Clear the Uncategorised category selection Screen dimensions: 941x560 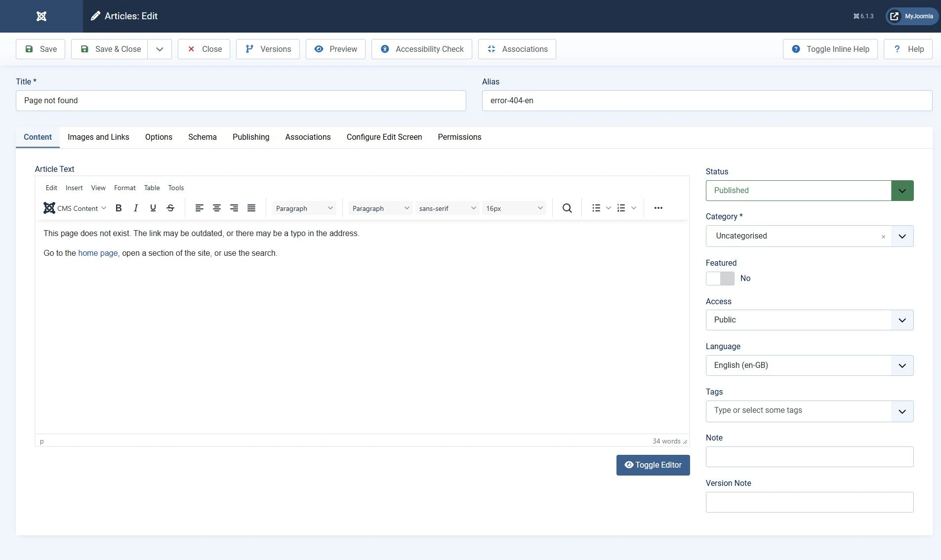883,237
